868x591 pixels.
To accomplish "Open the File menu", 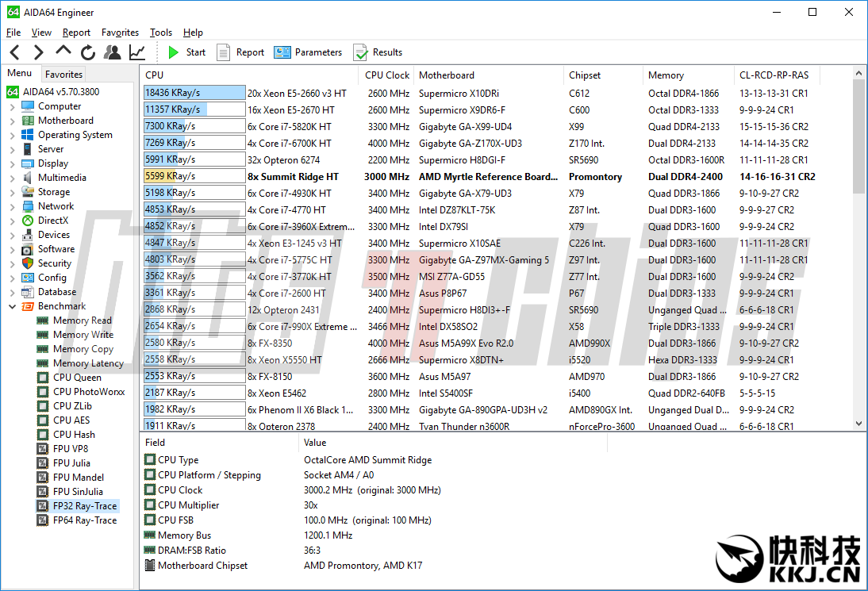I will [x=13, y=33].
